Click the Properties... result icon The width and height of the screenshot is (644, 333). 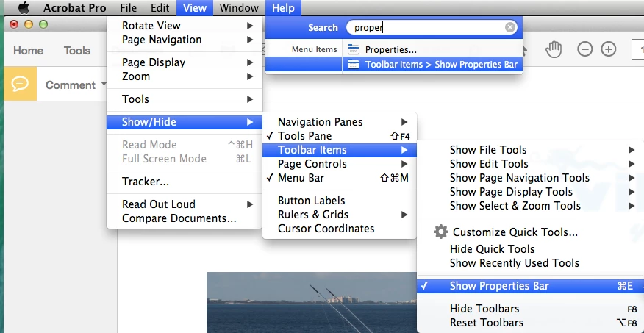click(353, 50)
